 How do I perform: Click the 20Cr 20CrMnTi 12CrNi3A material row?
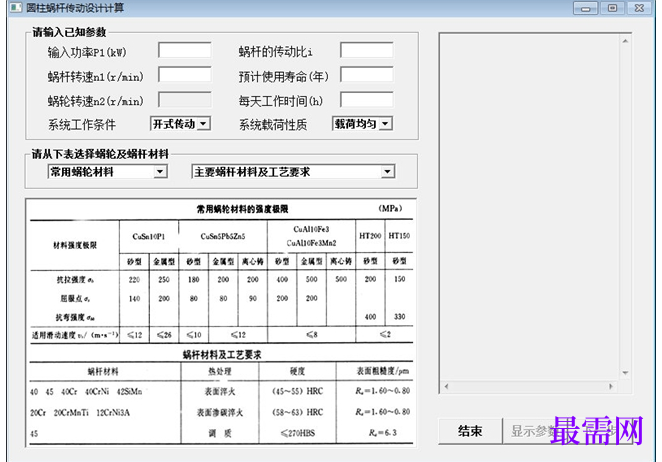80,413
